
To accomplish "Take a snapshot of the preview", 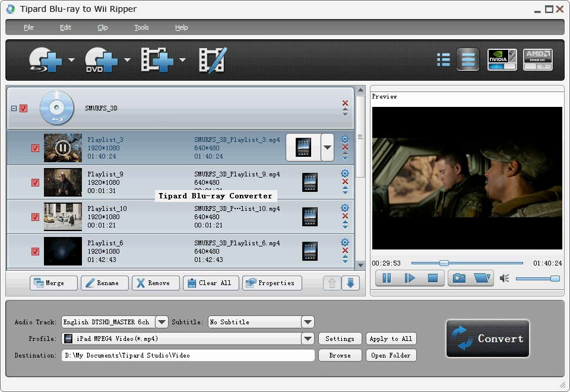I will [x=459, y=278].
